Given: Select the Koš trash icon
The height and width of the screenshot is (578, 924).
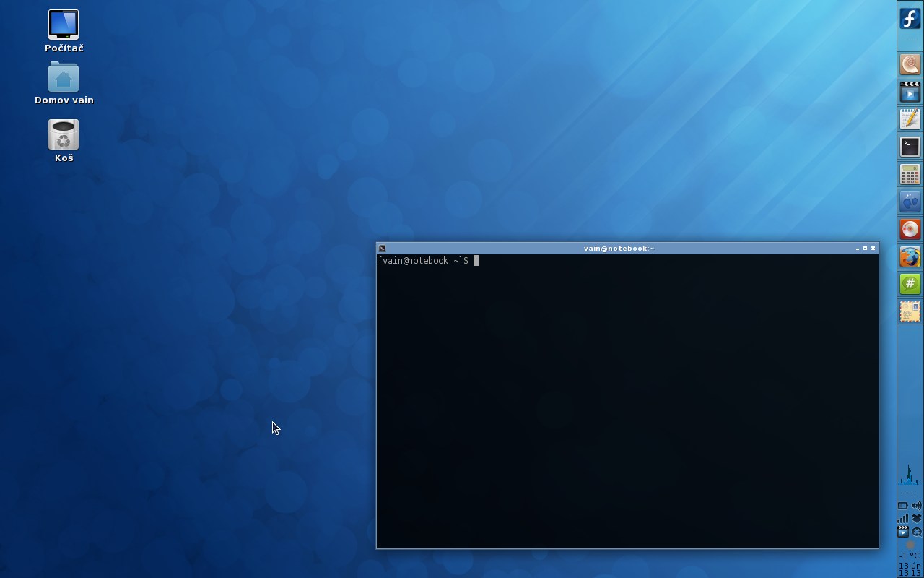Looking at the screenshot, I should click(x=64, y=141).
